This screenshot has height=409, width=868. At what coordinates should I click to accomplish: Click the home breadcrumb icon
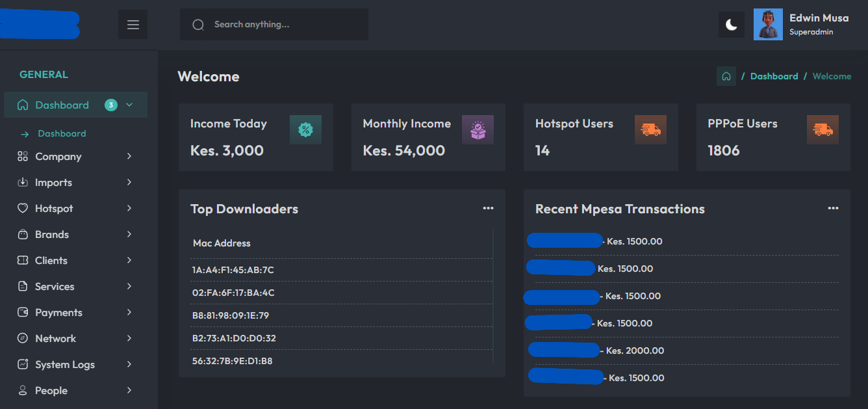726,76
